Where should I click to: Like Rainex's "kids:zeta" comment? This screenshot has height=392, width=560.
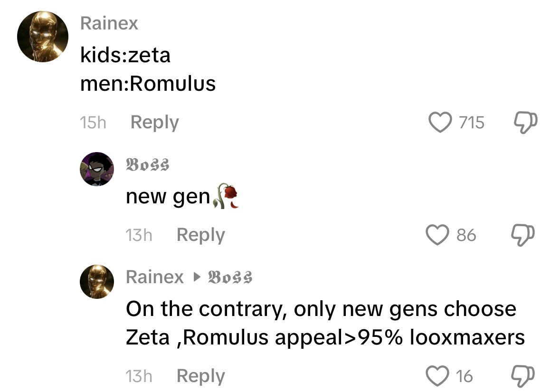click(x=440, y=123)
